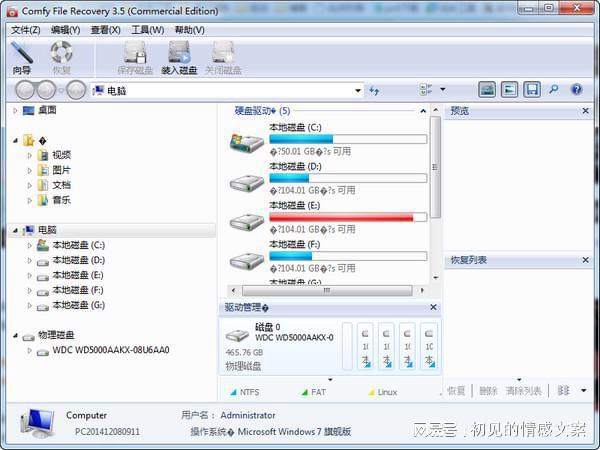Click the FAT legend label
Image resolution: width=600 pixels, height=450 pixels.
(318, 392)
